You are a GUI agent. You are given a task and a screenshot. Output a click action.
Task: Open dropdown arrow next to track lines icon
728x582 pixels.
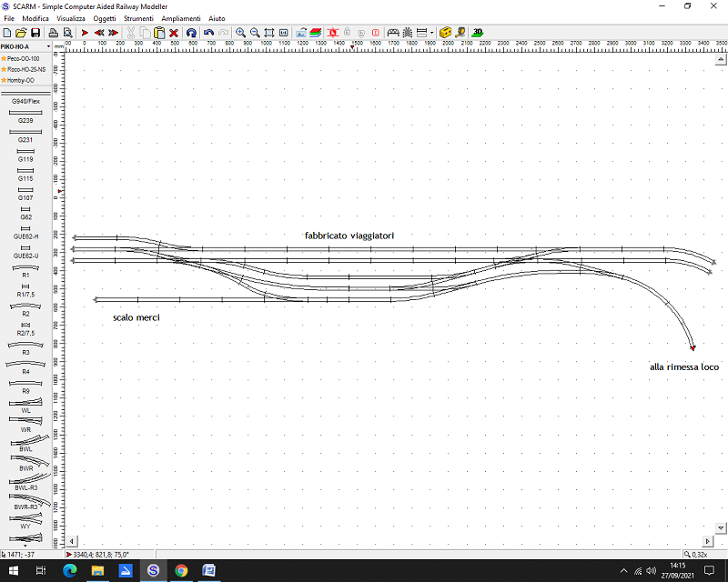click(431, 33)
